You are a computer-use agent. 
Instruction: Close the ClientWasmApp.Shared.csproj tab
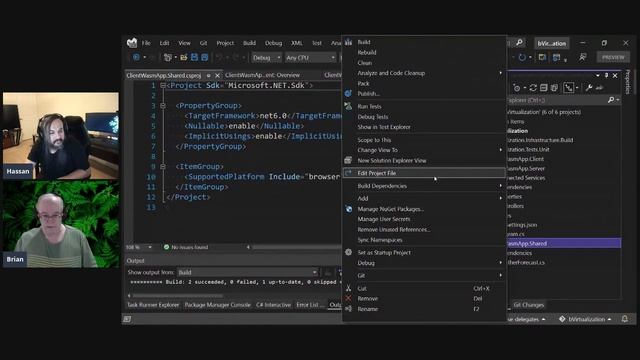pyautogui.click(x=218, y=76)
